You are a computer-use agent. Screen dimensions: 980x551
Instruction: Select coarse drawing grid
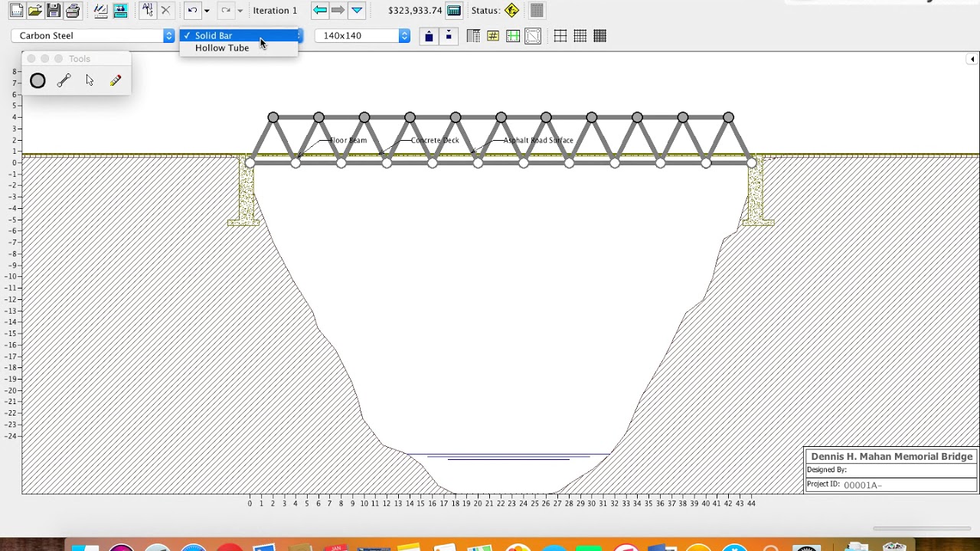click(x=560, y=36)
